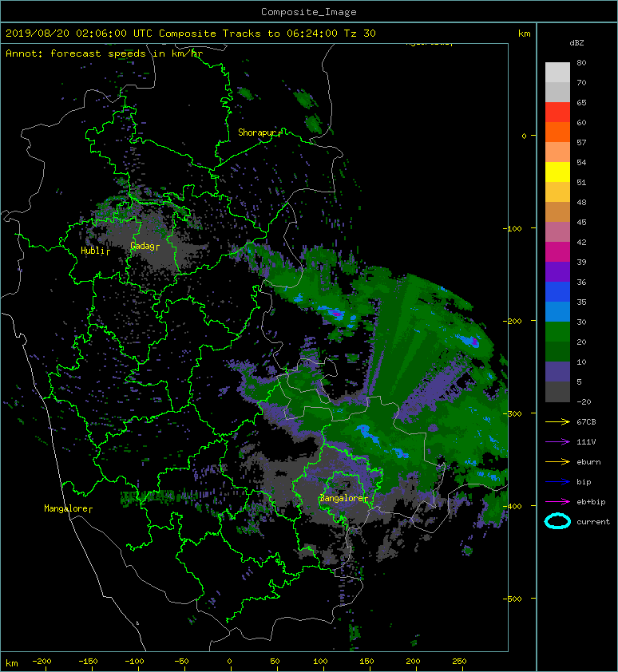Click the -200 tick on bottom axis
618x672 pixels.
[42, 662]
